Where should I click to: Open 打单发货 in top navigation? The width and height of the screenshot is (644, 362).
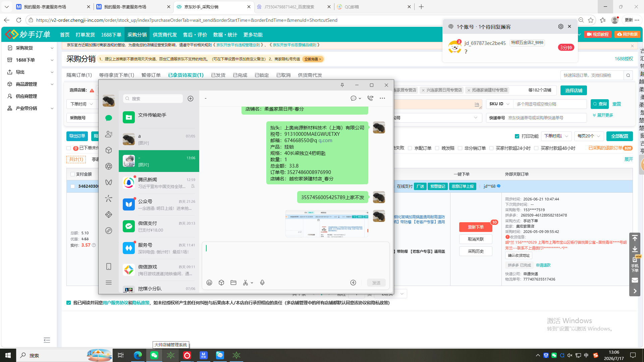pos(85,35)
